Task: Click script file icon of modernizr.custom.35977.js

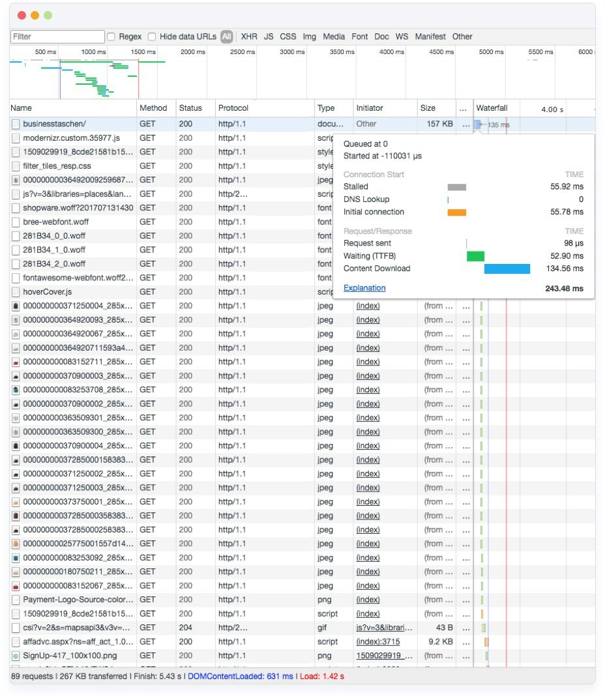Action: (16, 138)
